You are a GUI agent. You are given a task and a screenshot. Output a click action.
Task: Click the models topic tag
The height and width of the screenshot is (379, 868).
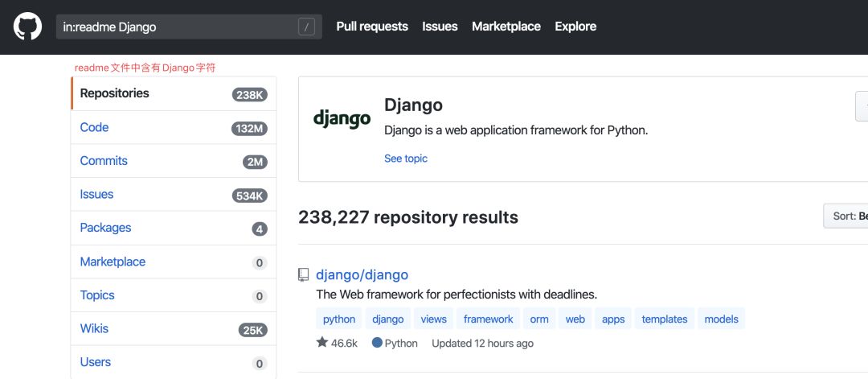[x=721, y=319]
